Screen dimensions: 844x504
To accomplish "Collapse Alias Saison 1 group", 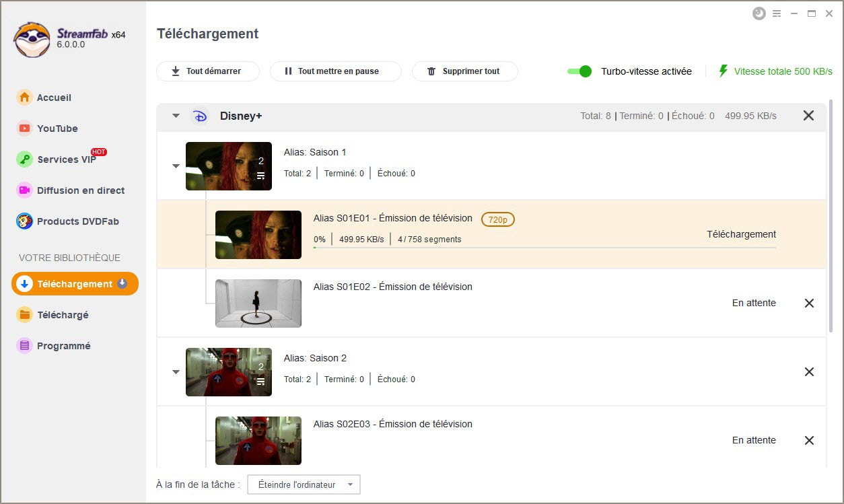I will point(176,166).
